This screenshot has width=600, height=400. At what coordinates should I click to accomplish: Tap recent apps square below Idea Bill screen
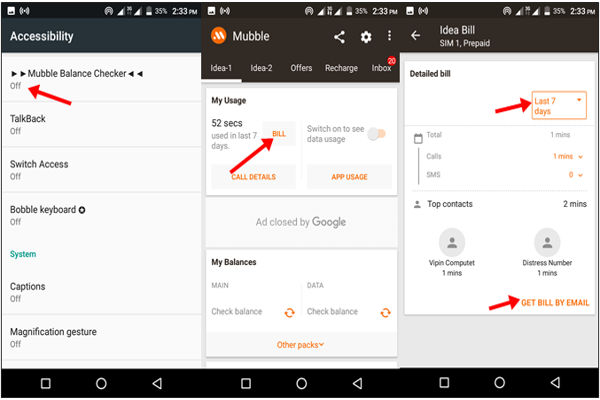coord(444,382)
